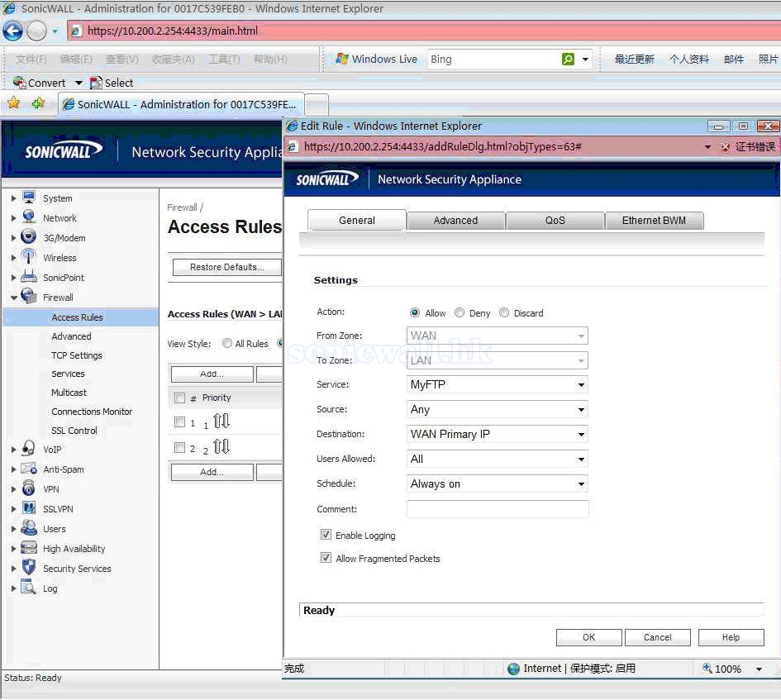Click the Restore Defaults button

pyautogui.click(x=227, y=267)
